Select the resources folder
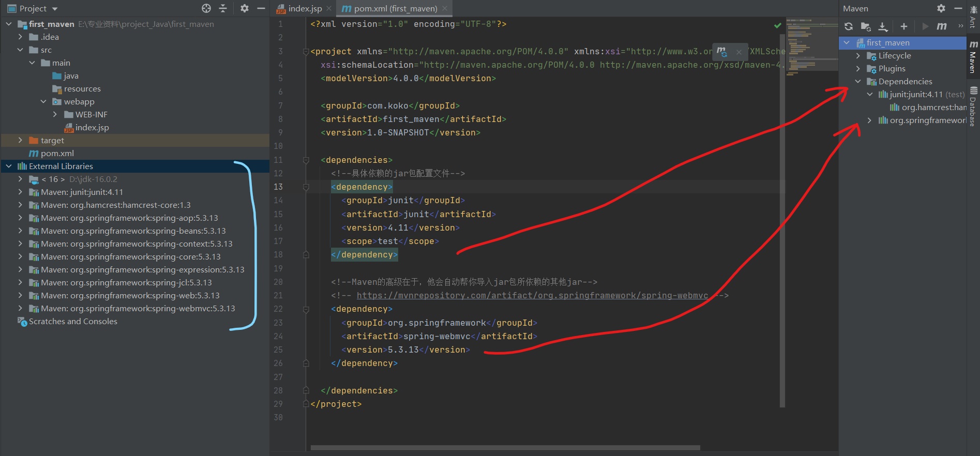The image size is (980, 456). click(77, 88)
